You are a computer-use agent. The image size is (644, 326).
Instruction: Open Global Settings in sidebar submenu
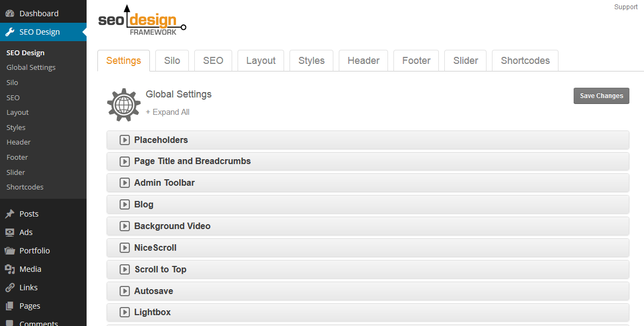[x=31, y=67]
